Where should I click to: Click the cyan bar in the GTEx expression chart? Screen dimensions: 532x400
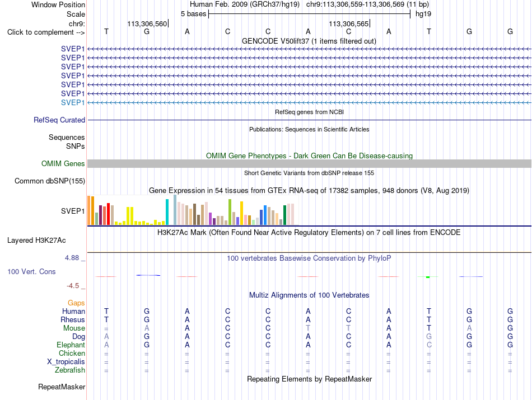tap(167, 212)
